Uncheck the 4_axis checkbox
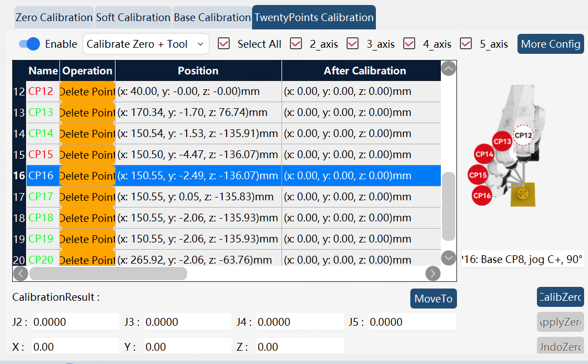 pos(409,43)
